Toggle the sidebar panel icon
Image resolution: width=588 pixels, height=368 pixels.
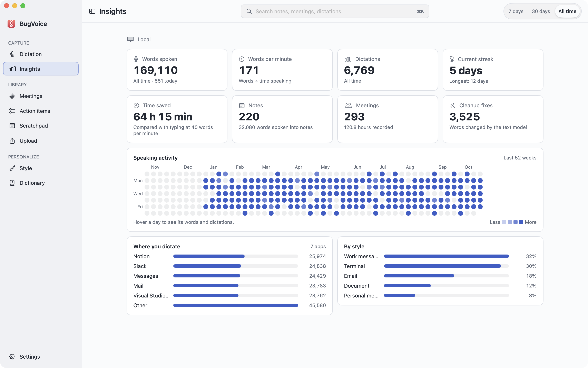point(92,11)
